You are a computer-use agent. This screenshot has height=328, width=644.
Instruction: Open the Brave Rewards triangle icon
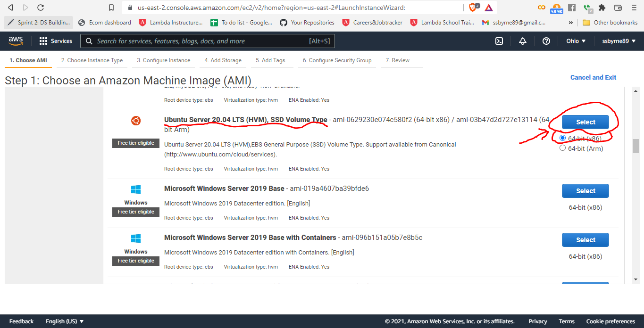(489, 8)
